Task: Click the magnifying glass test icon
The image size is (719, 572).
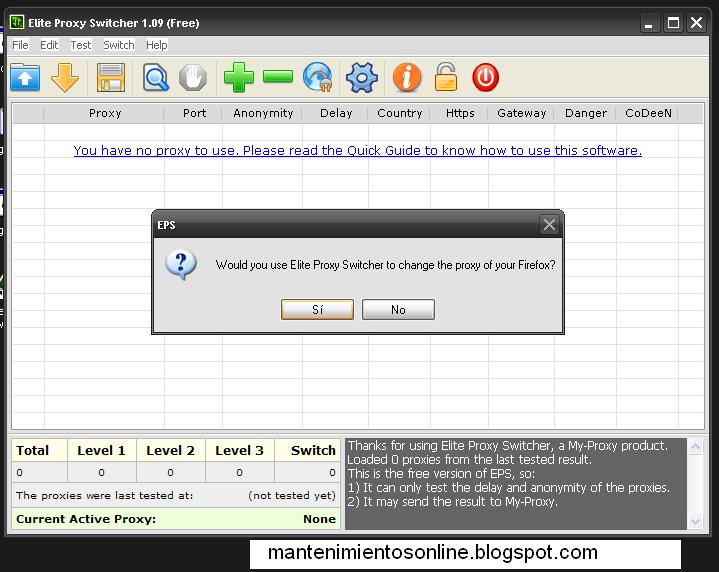Action: 155,78
